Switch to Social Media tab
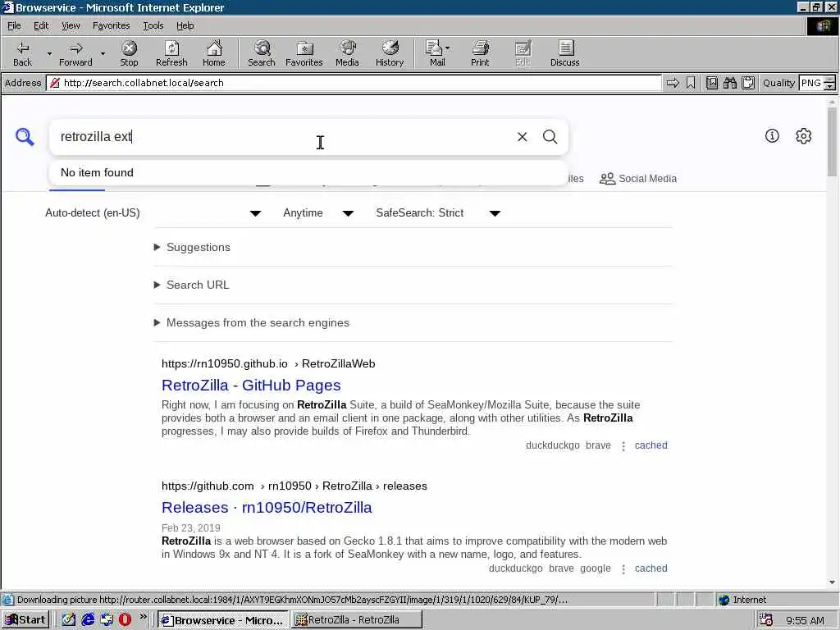Screen dimensions: 840x630 pyautogui.click(x=638, y=179)
